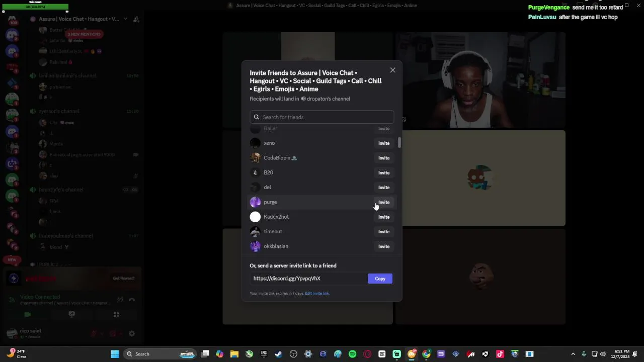Open ihateyoudmao's voice channel
Viewport: 644px width, 362px height.
(x=65, y=236)
